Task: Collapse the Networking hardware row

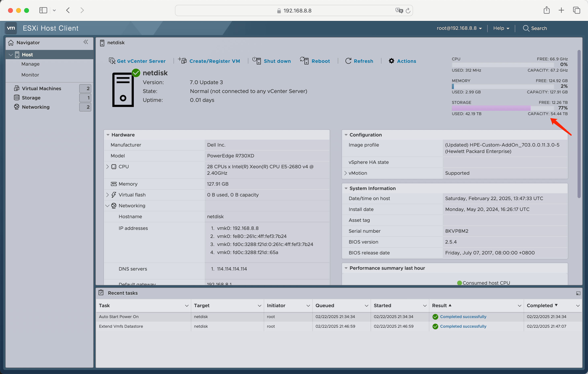Action: (107, 206)
